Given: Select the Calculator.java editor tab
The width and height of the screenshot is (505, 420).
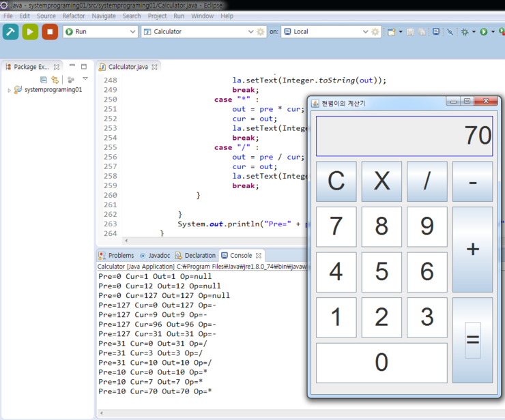Looking at the screenshot, I should click(x=128, y=67).
